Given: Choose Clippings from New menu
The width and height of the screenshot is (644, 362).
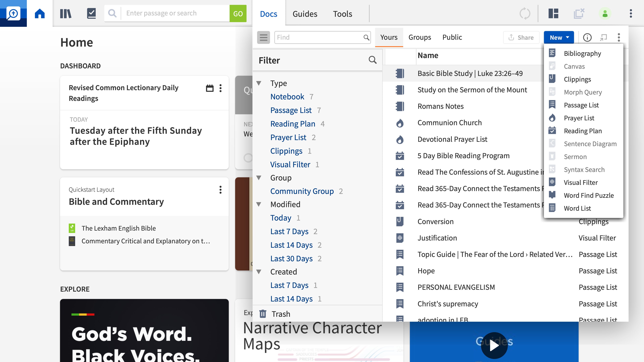Looking at the screenshot, I should coord(583,79).
